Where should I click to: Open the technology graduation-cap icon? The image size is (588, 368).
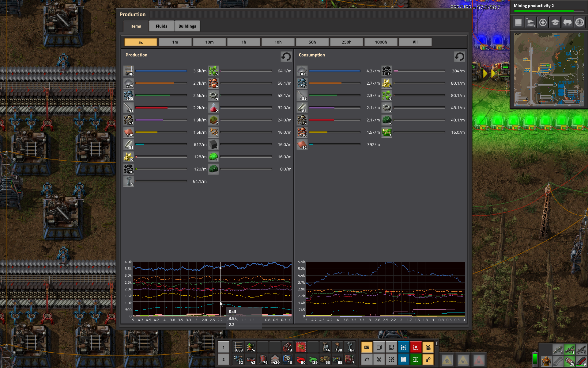tap(555, 22)
